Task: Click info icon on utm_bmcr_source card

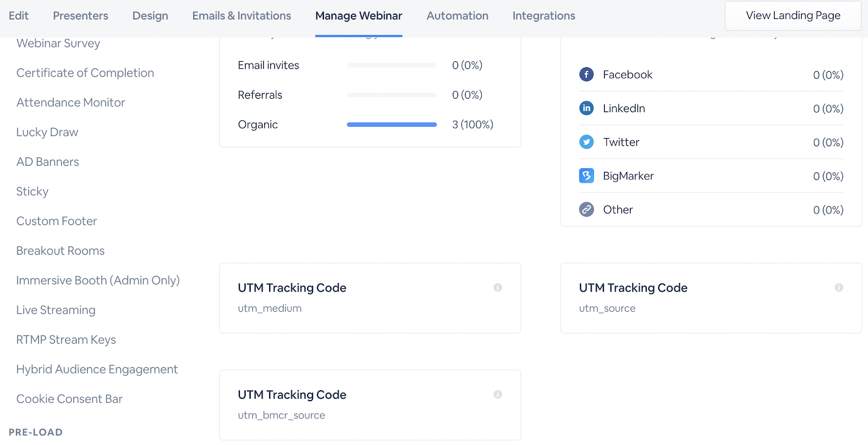Action: click(x=497, y=394)
